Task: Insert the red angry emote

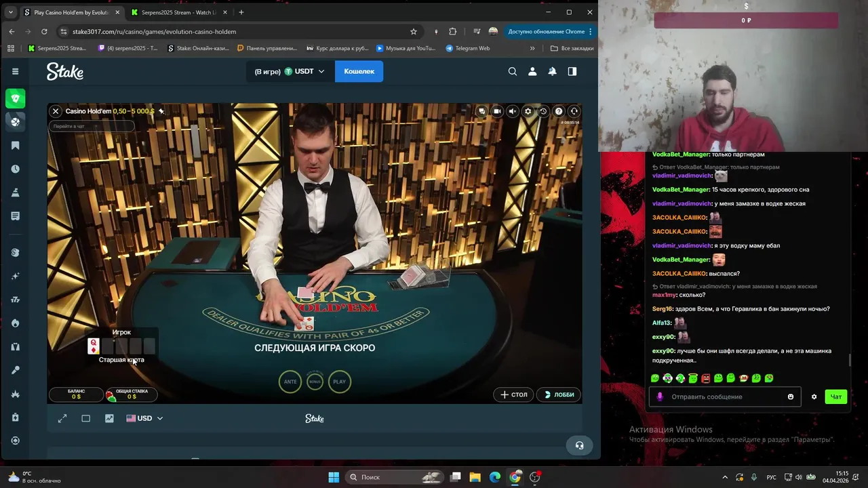Action: (x=706, y=378)
